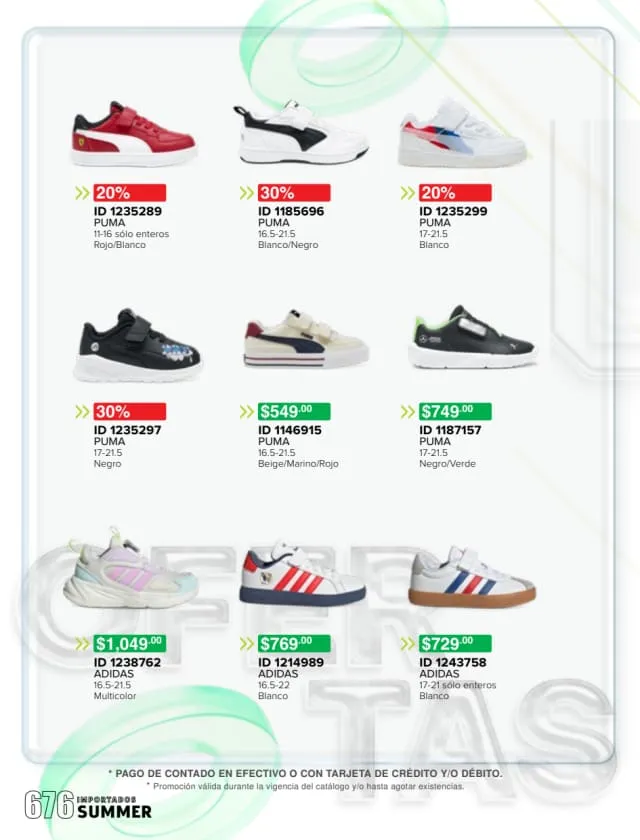The width and height of the screenshot is (640, 840).
Task: Click the 20% discount tag for ID 1235289
Action: pos(130,193)
